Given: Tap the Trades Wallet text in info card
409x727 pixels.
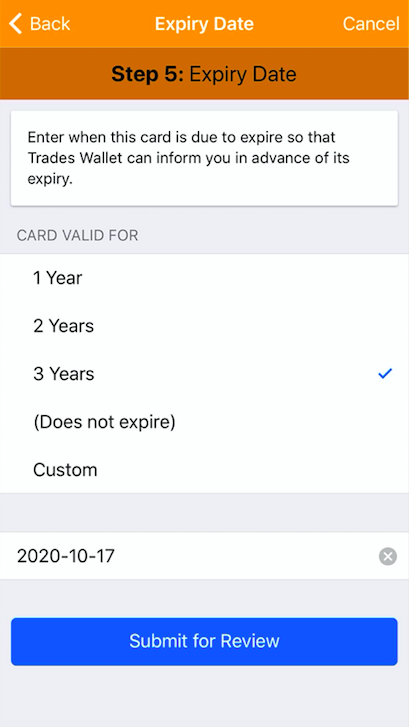Looking at the screenshot, I should pos(75,158).
